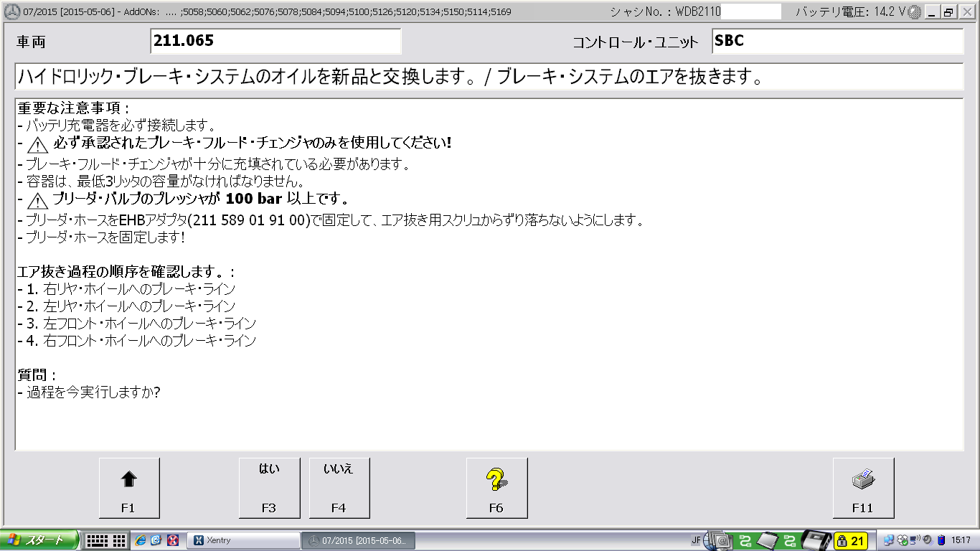Viewport: 980px width, 551px height.
Task: Click いいえ (F4) to decline the procedure
Action: [339, 487]
